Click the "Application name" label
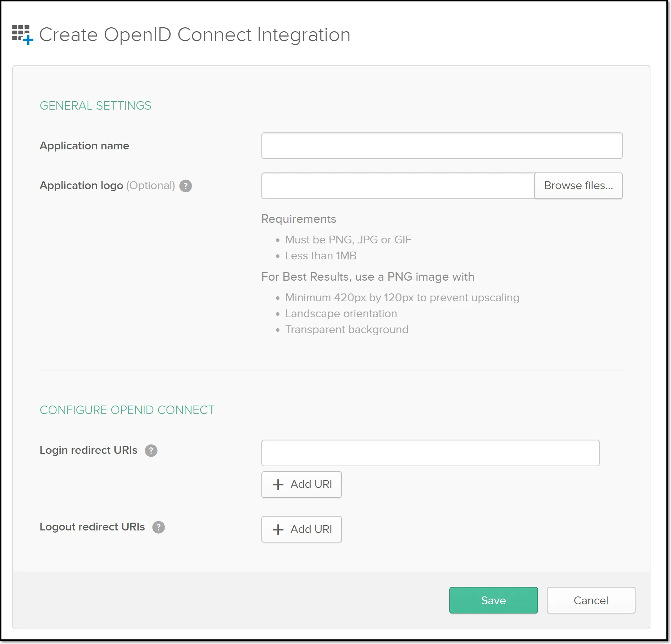 tap(84, 146)
